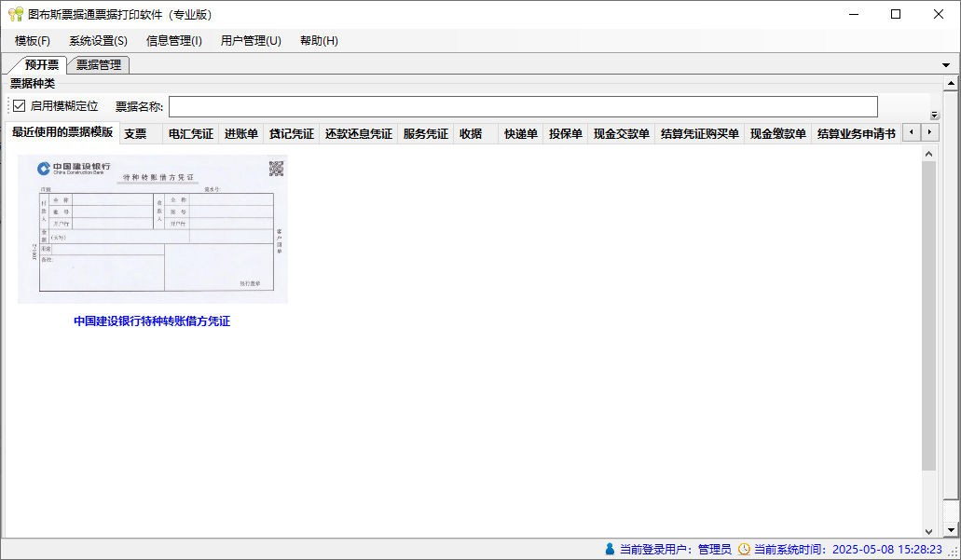961x560 pixels.
Task: Select the 电汇凭证 category tab
Action: click(190, 133)
